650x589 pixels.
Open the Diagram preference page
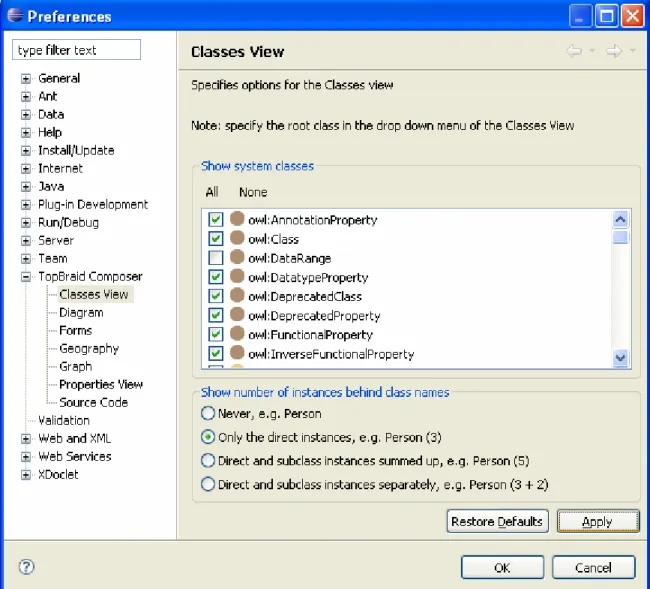click(81, 313)
